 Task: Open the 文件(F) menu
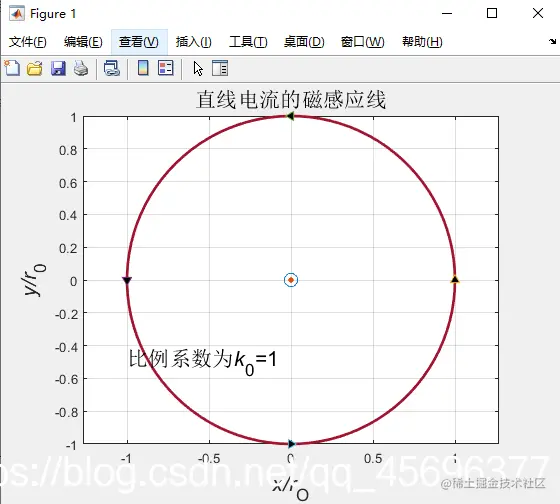click(28, 42)
